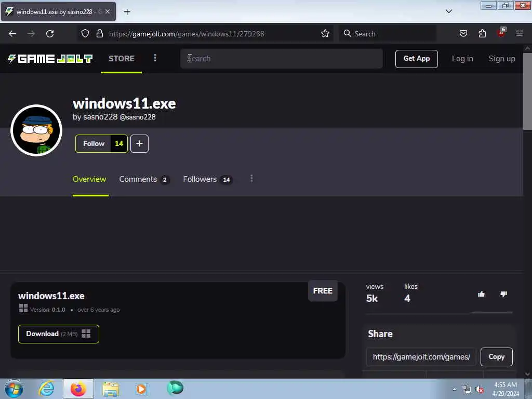Click the Sign up link

(502, 59)
